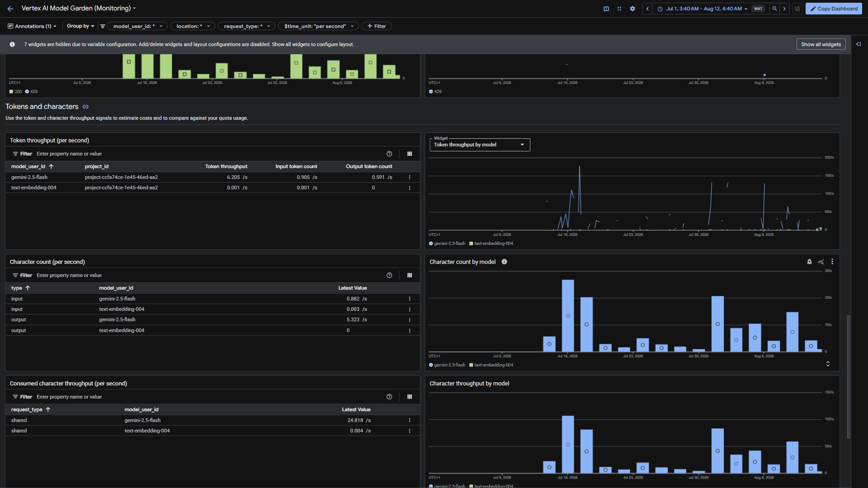Open the Annotations (1) menu
Screen dimensions: 868x488
[x=32, y=26]
